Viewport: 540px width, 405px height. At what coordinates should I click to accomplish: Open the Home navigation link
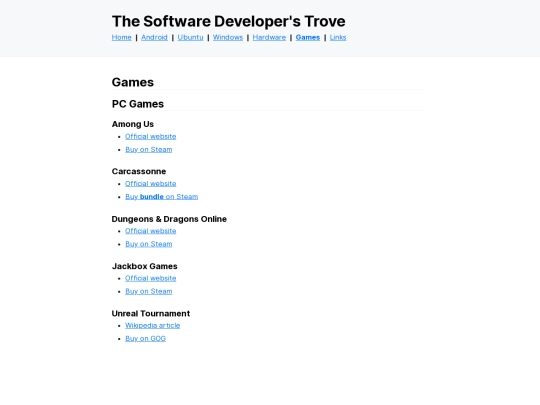point(122,37)
